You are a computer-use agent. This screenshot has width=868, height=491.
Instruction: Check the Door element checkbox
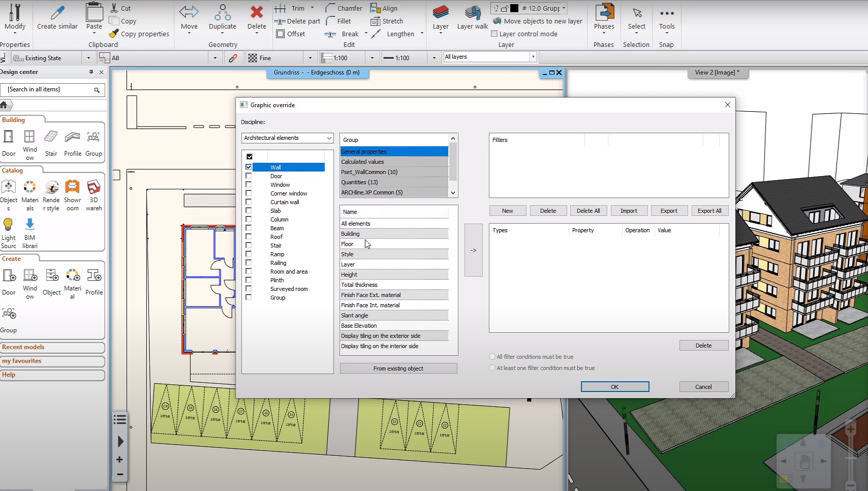pos(249,176)
